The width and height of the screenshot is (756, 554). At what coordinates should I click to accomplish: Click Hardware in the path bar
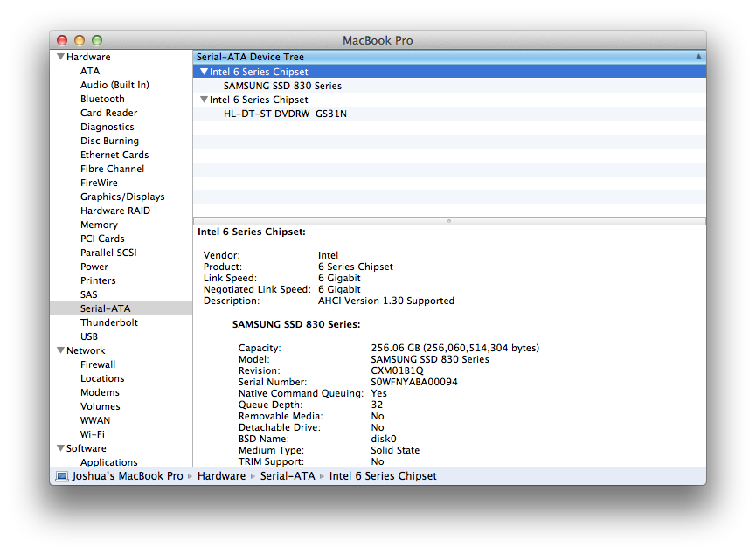pos(221,476)
